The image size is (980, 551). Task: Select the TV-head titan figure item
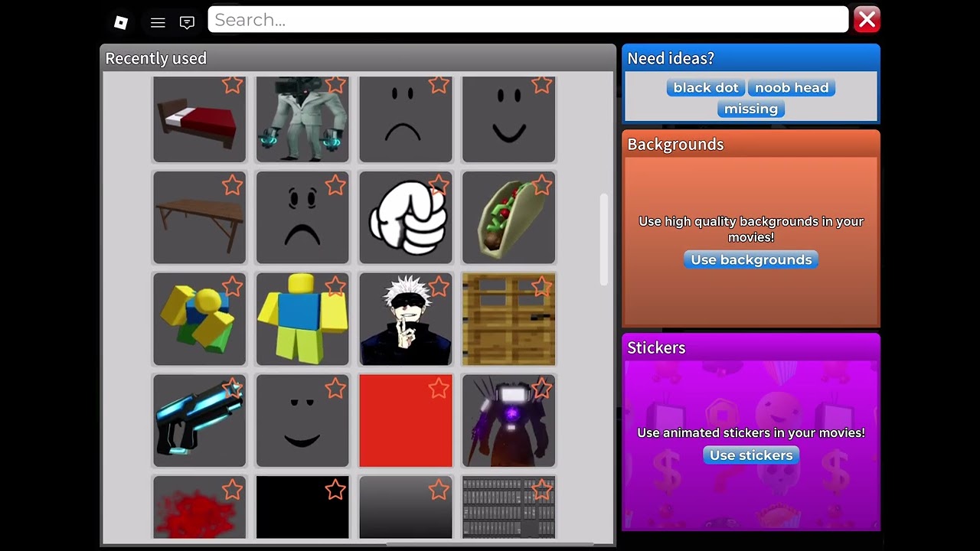509,421
